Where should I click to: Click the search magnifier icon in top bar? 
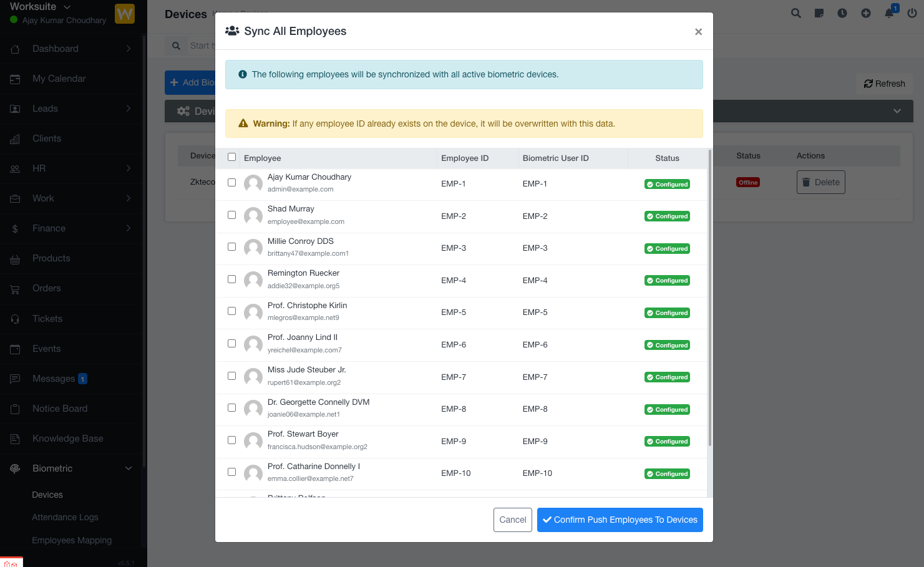click(795, 13)
